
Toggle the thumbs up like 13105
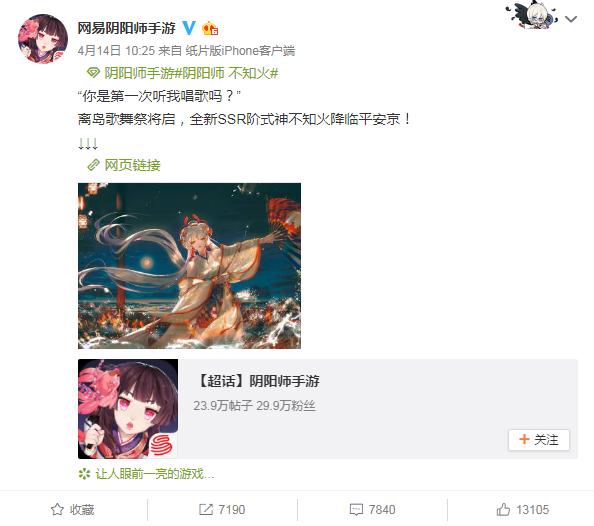click(522, 509)
